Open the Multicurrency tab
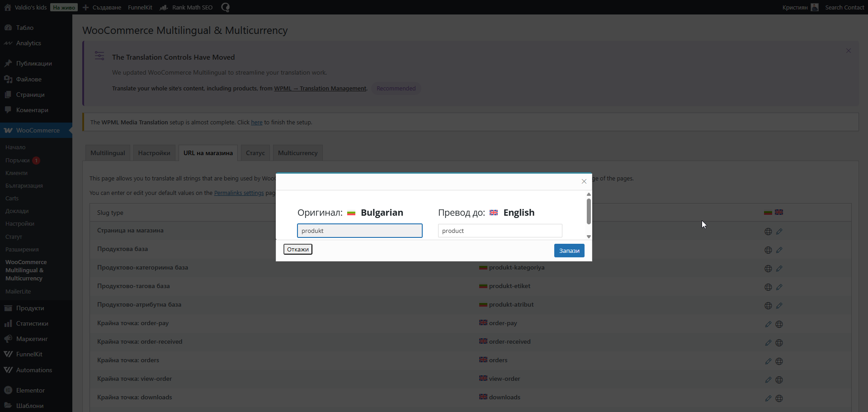The width and height of the screenshot is (868, 412). (x=298, y=153)
